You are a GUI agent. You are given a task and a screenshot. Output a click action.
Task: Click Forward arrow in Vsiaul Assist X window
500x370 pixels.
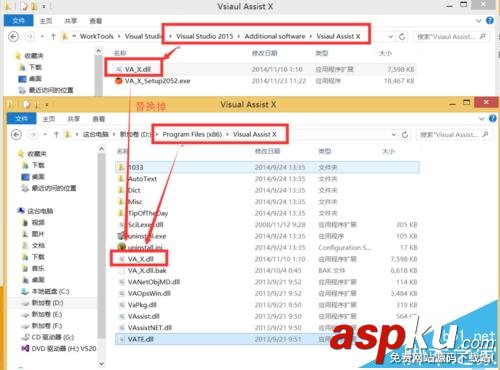pyautogui.click(x=30, y=36)
